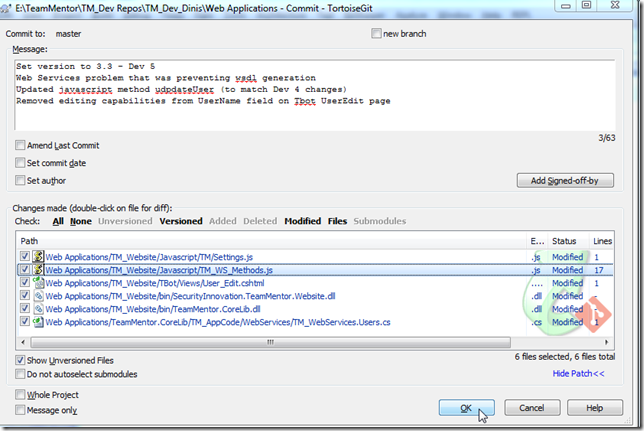Enable Message only checkbox
Viewport: 644px width, 431px height.
[20, 410]
